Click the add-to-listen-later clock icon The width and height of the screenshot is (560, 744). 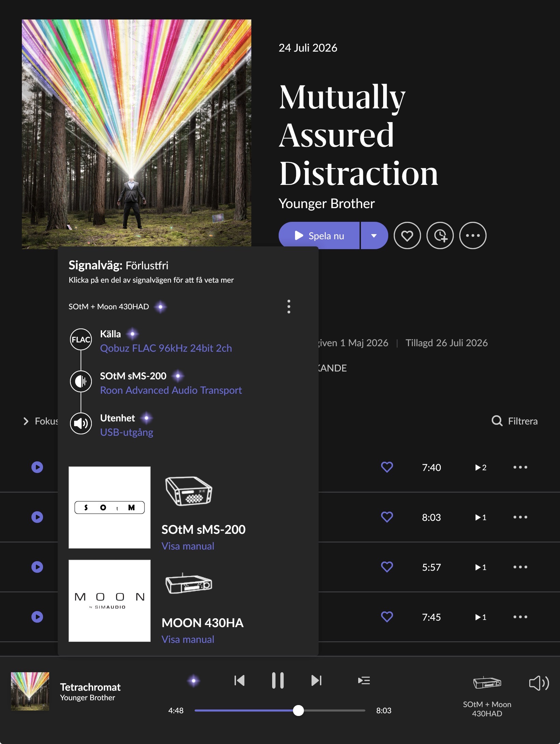click(x=440, y=235)
